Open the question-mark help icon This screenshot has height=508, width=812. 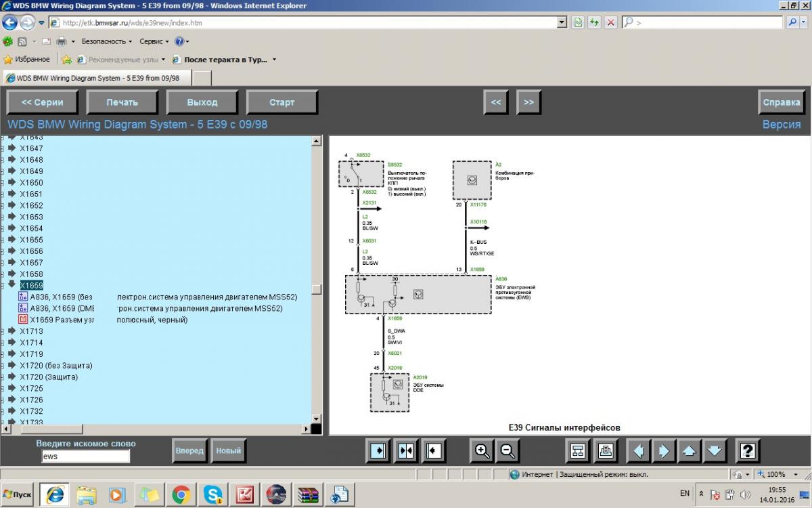click(x=747, y=450)
